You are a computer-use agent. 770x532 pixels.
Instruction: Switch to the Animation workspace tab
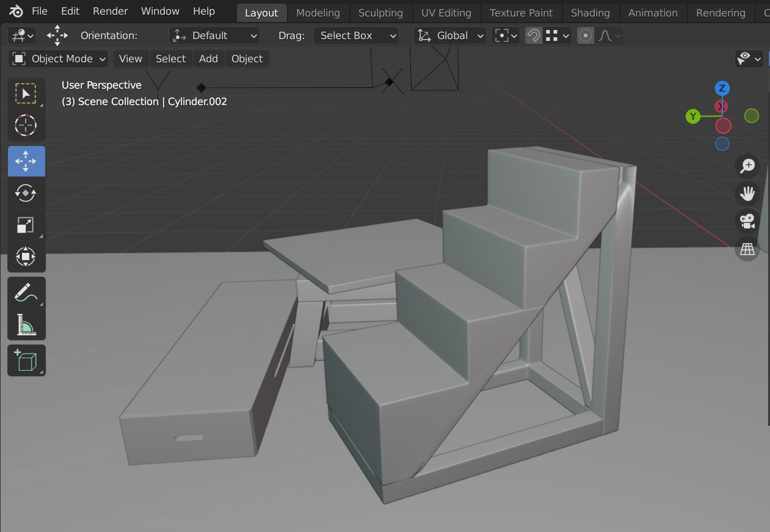[x=653, y=13]
